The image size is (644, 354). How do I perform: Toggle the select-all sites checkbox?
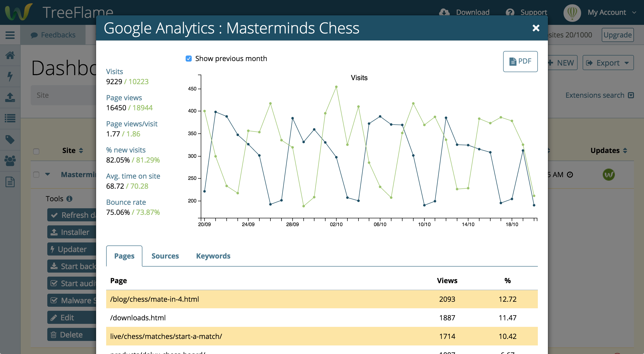click(36, 151)
